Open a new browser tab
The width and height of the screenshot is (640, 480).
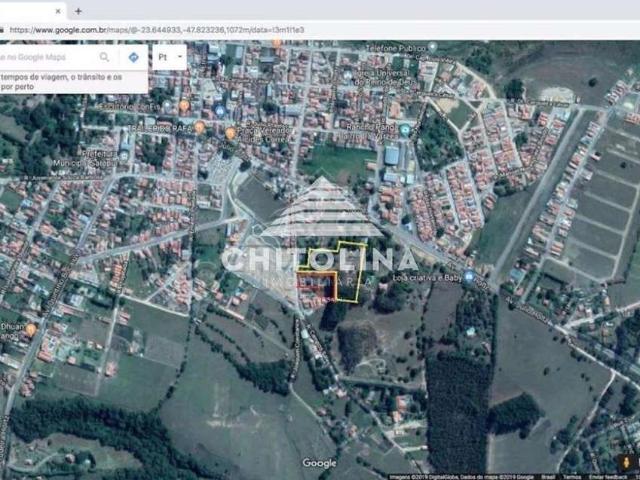[x=78, y=11]
